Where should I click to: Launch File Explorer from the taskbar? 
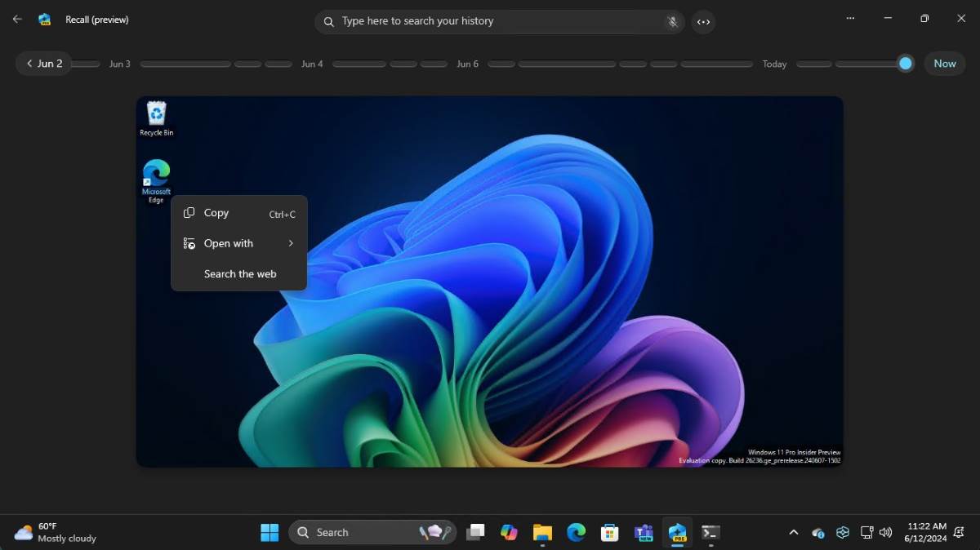pos(542,532)
